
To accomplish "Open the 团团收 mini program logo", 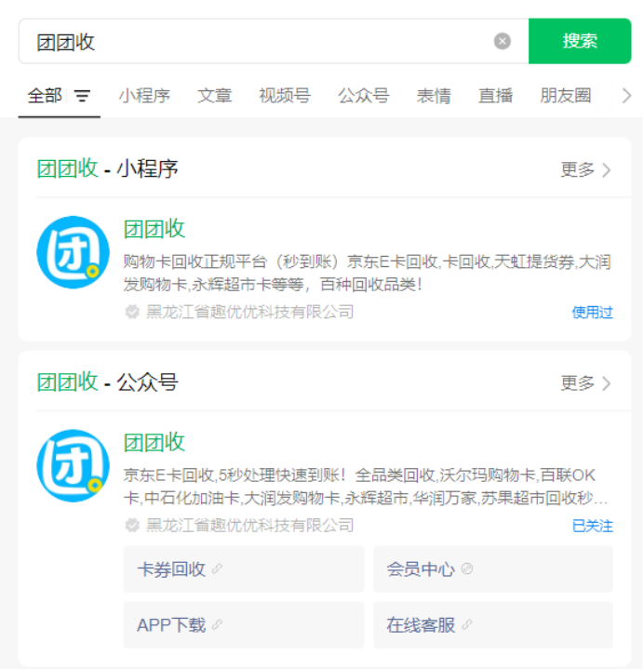I will click(x=73, y=252).
